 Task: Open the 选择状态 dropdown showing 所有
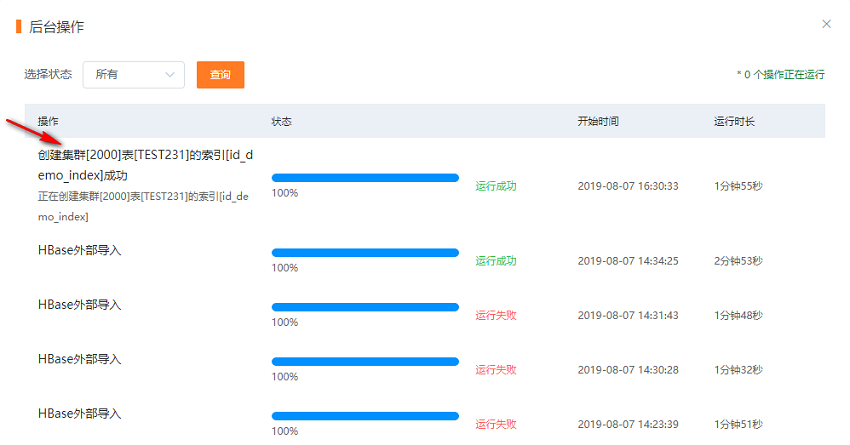click(133, 74)
